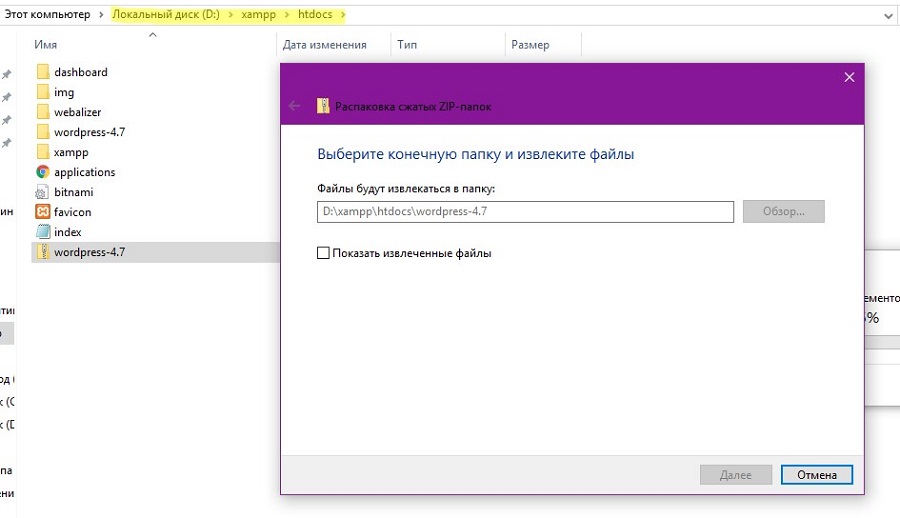Viewport: 900px width, 518px height.
Task: Expand chevron after htdocs in breadcrumb
Action: click(x=343, y=14)
